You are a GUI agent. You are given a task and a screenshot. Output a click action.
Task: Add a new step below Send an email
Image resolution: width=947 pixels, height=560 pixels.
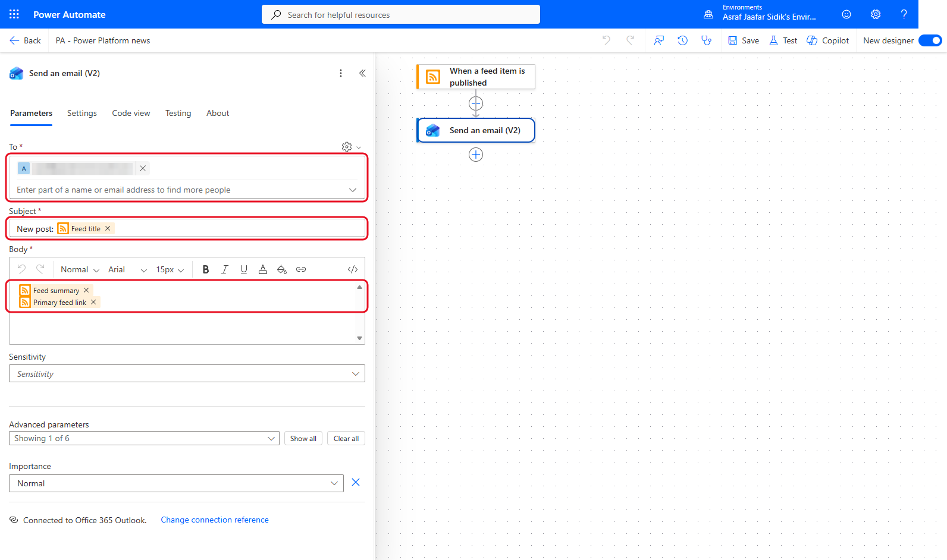(x=476, y=155)
